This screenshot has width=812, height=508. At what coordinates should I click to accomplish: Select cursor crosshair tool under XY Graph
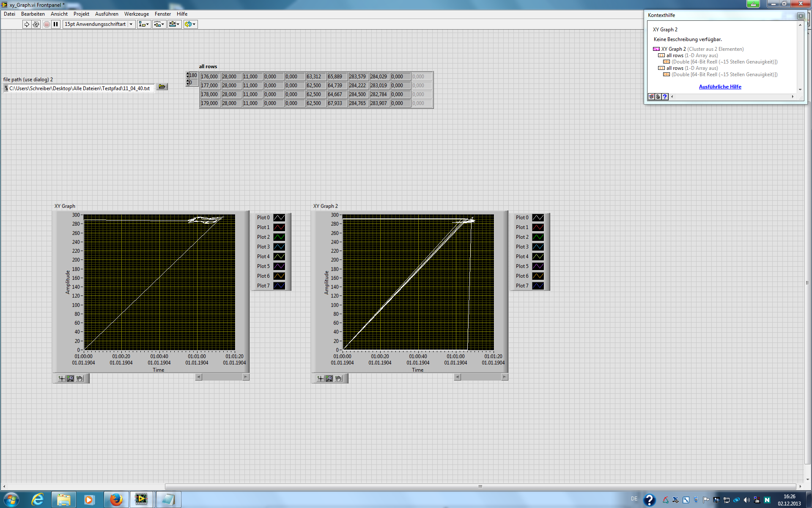point(62,378)
